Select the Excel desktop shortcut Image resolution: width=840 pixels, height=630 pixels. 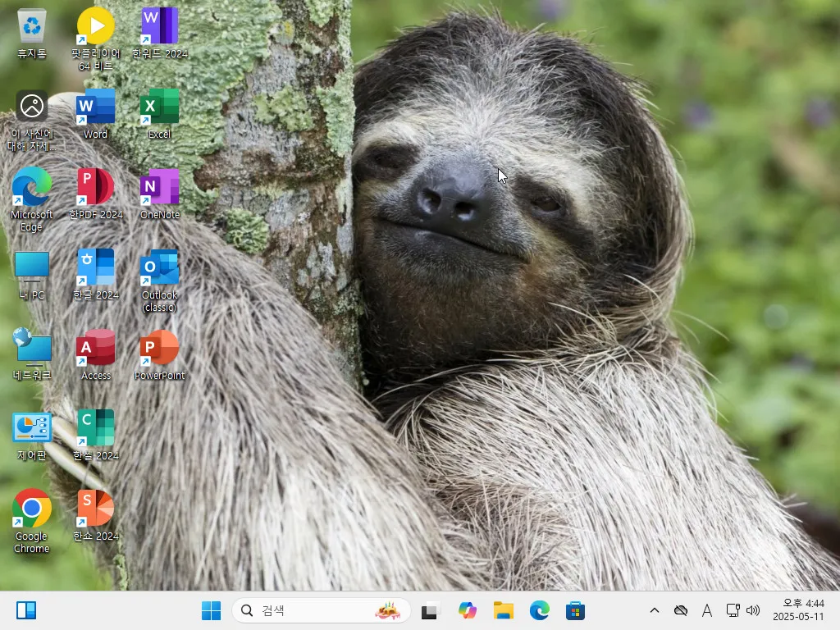tap(159, 107)
